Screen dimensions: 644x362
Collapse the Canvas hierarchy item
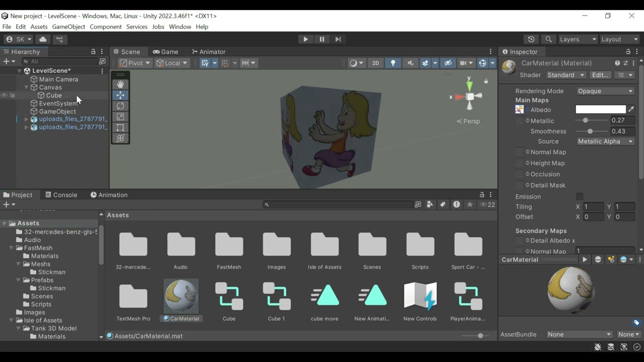26,87
